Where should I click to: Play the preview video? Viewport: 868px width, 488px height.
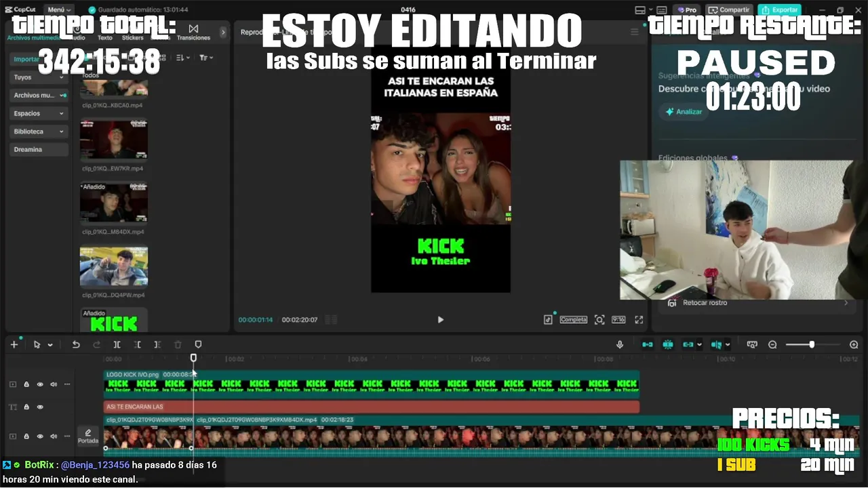tap(440, 320)
